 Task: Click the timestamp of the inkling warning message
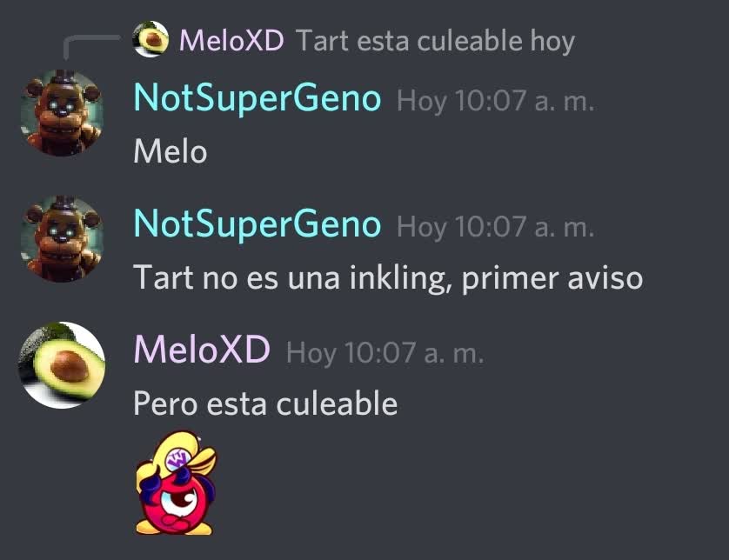click(495, 227)
